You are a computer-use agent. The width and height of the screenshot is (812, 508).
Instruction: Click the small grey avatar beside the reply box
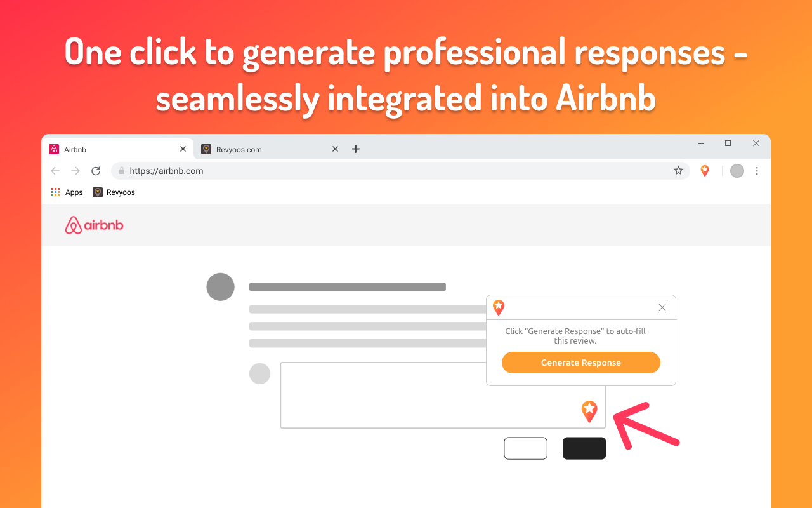tap(260, 373)
